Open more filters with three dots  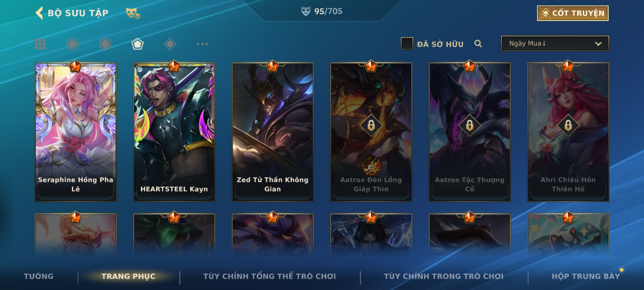(202, 44)
